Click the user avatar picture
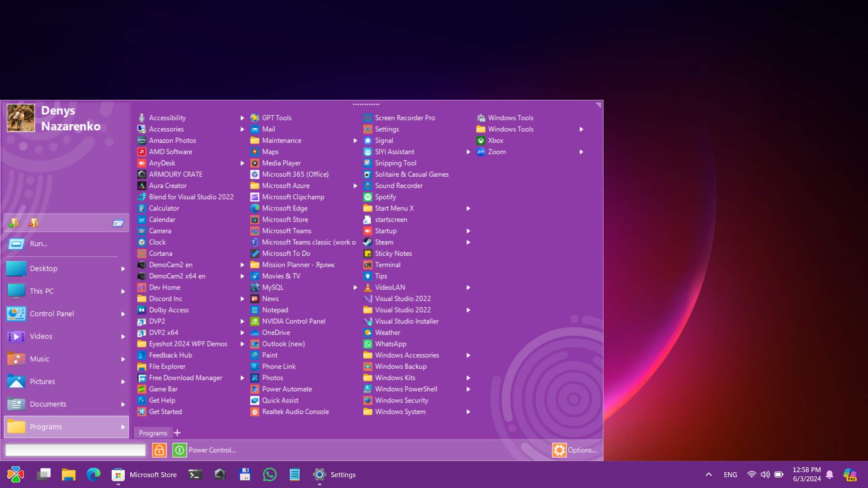Image resolution: width=868 pixels, height=488 pixels. (21, 118)
